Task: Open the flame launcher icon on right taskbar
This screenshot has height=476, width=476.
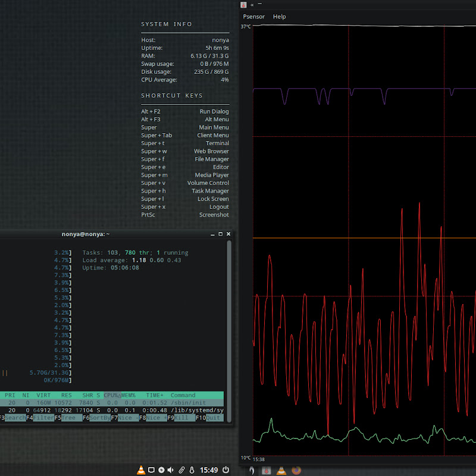Action: point(252,471)
